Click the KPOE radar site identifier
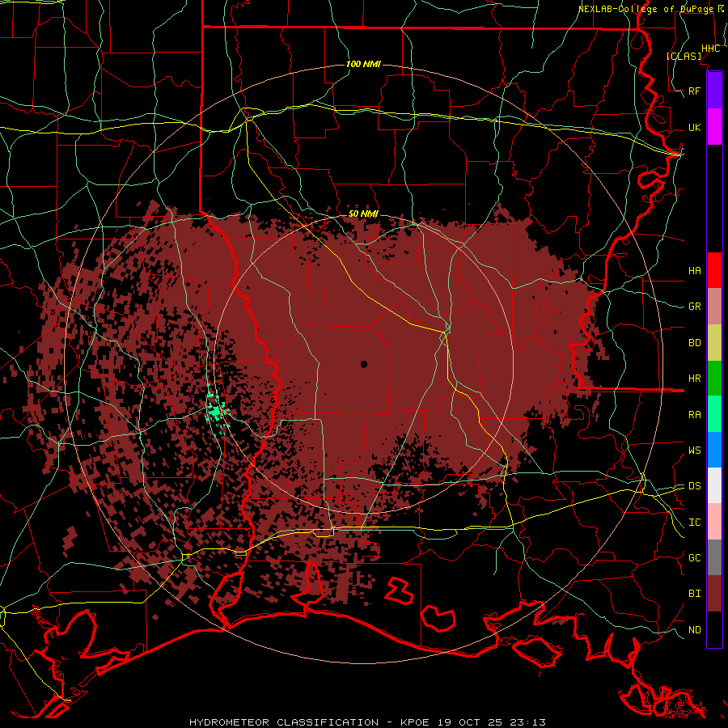Image resolution: width=728 pixels, height=728 pixels. point(417,722)
